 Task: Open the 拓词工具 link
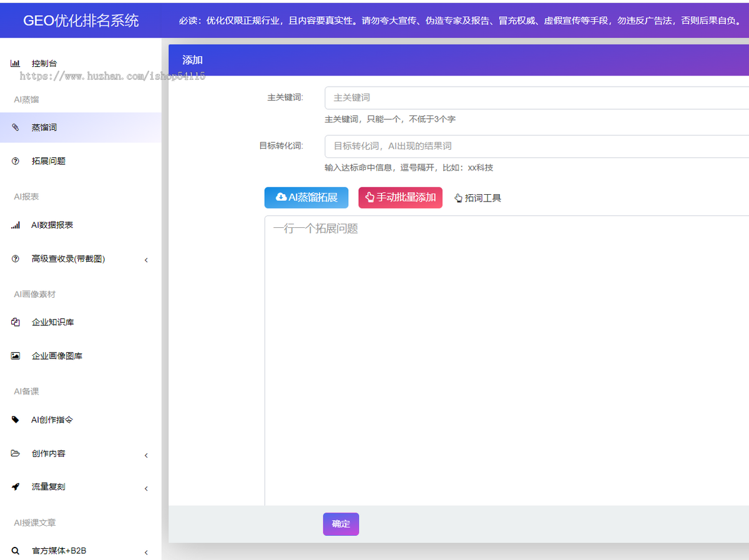pos(477,199)
